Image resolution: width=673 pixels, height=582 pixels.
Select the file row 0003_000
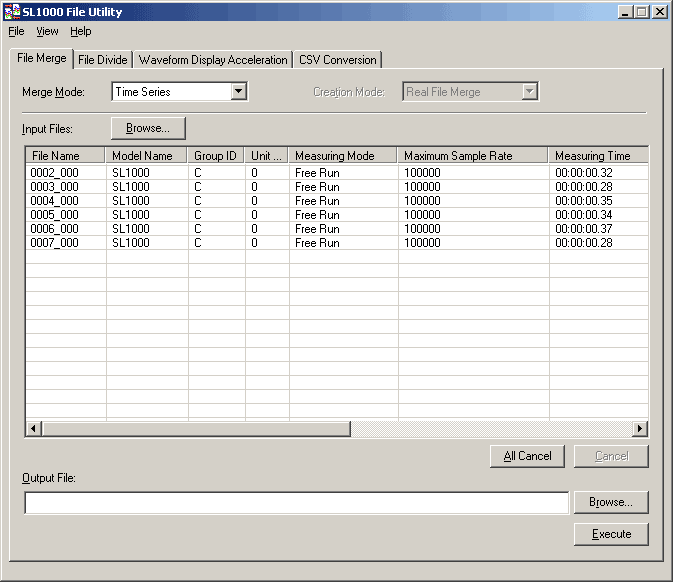point(337,187)
